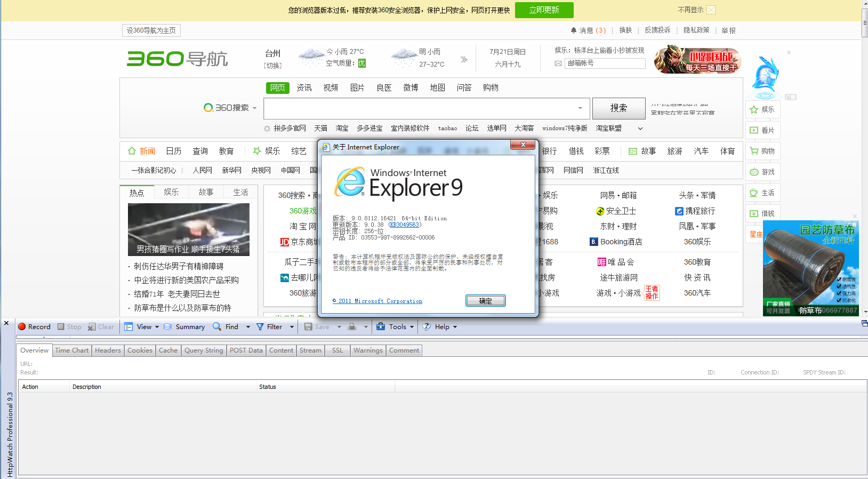Expand the View dropdown arrow
Image resolution: width=868 pixels, height=479 pixels.
click(157, 327)
